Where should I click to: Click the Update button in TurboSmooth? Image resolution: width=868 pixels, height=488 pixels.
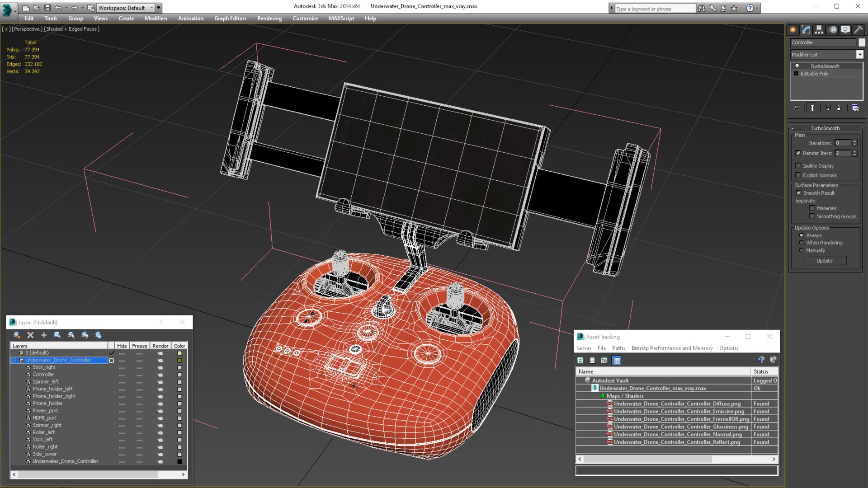pos(825,261)
